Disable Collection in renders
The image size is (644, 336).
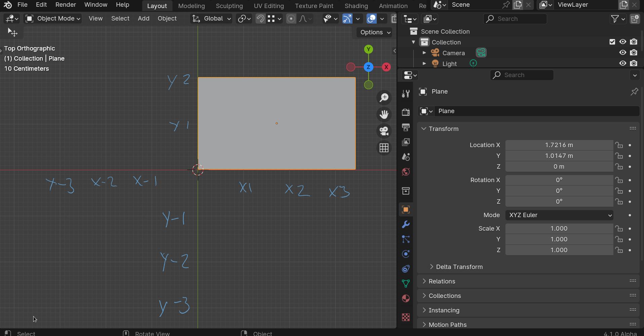634,42
